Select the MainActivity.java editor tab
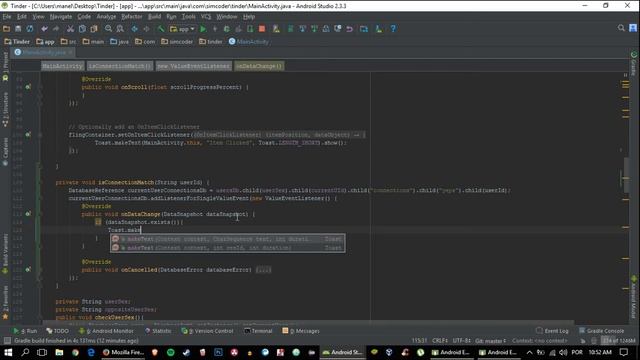Image resolution: width=640 pixels, height=360 pixels. pos(43,53)
